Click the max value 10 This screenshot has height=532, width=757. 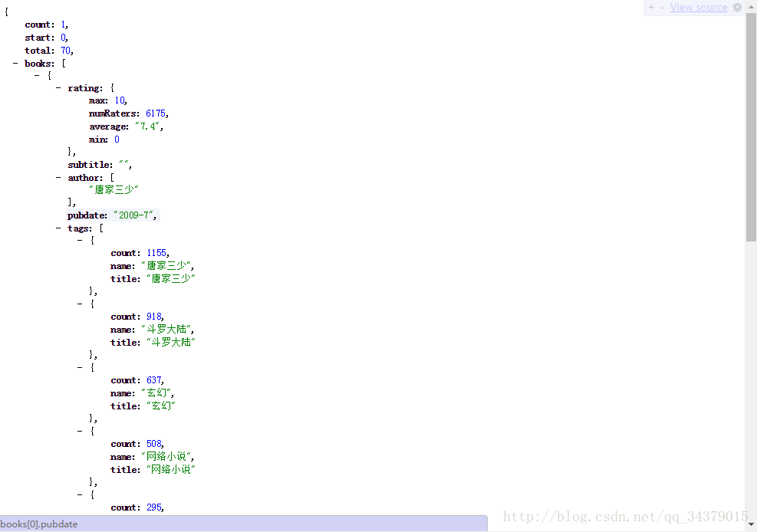(119, 100)
